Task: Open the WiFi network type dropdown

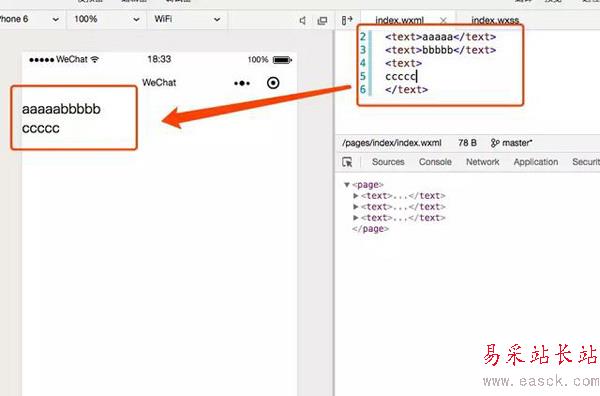Action: [x=188, y=19]
